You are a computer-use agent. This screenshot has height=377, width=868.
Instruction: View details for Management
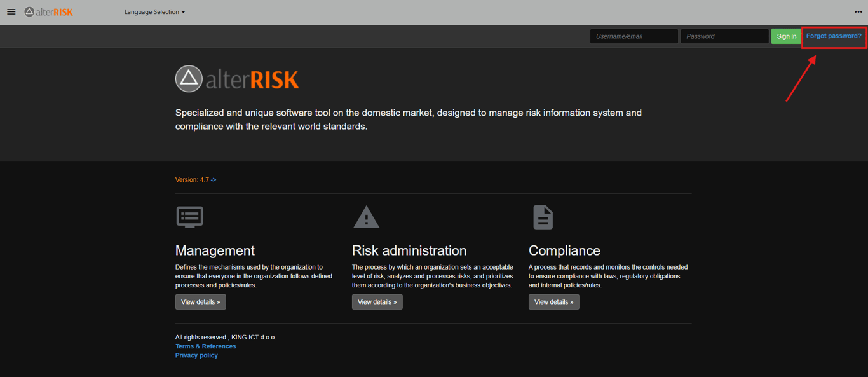[201, 302]
